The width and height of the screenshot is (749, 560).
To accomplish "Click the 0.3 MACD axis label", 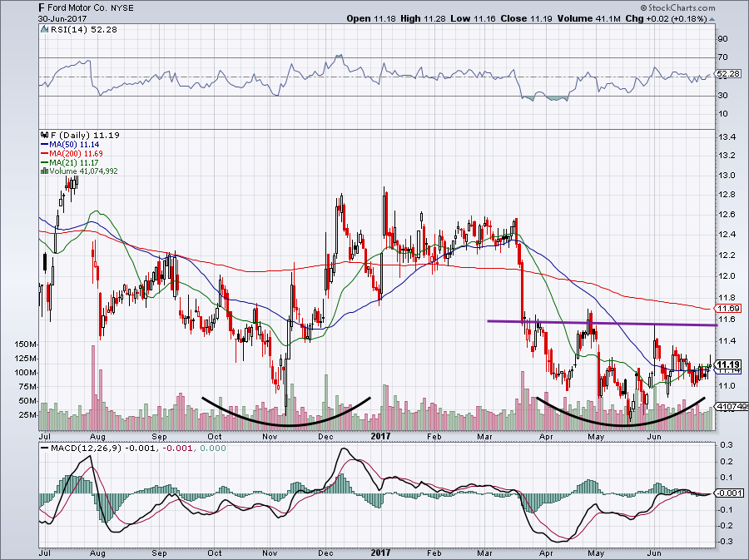I will tap(727, 445).
